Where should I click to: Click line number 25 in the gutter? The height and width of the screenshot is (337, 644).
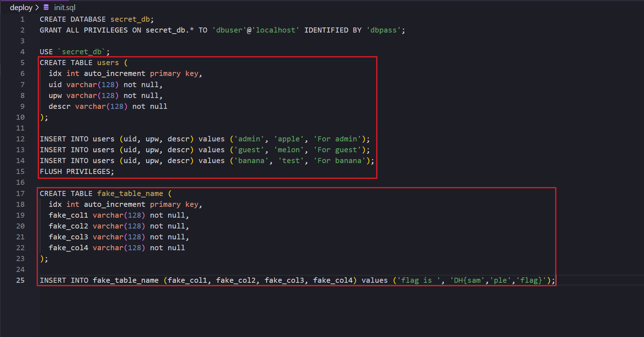click(20, 280)
